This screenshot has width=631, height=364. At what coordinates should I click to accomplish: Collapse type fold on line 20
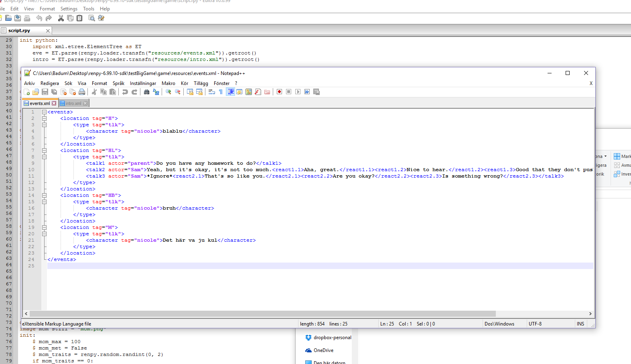click(x=44, y=234)
